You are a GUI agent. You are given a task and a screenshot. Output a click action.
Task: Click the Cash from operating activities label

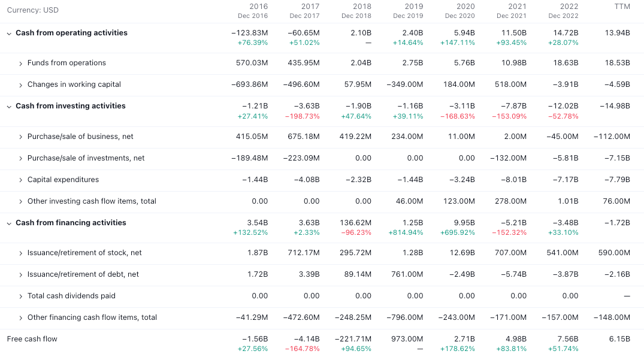click(x=72, y=33)
